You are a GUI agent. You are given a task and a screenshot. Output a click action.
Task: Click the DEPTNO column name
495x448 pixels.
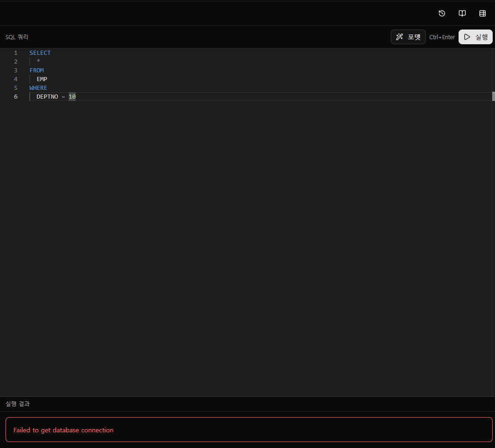48,96
